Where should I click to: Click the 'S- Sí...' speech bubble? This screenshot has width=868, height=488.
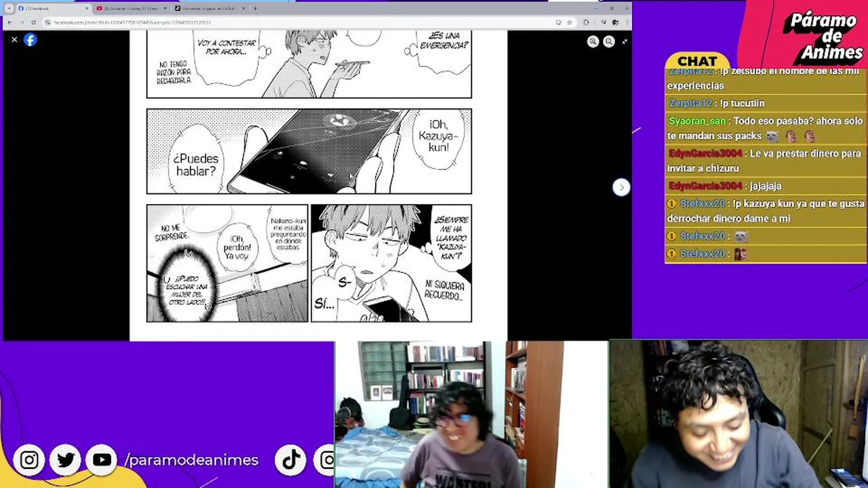tap(332, 293)
